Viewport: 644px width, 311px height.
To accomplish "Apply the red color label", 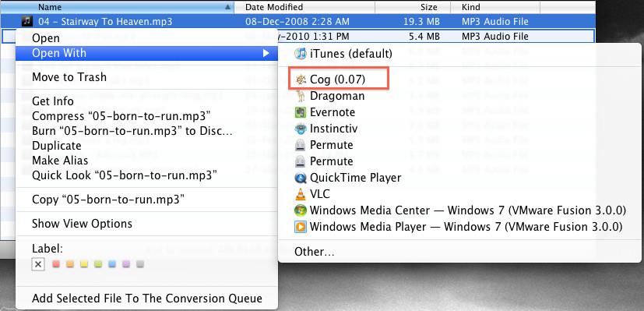I will (x=56, y=264).
